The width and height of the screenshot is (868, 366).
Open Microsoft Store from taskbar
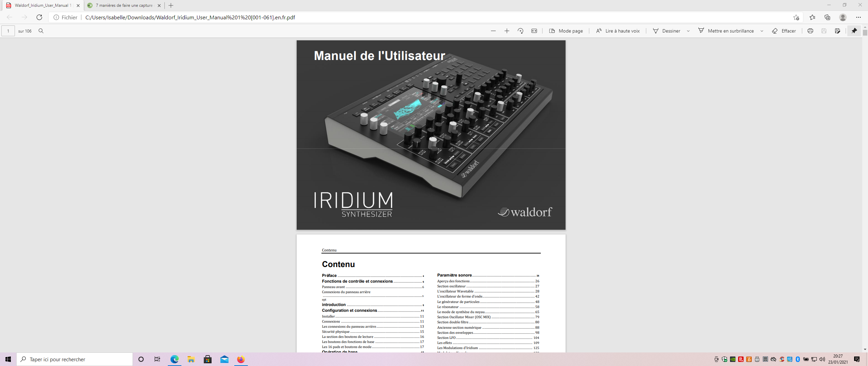click(208, 359)
